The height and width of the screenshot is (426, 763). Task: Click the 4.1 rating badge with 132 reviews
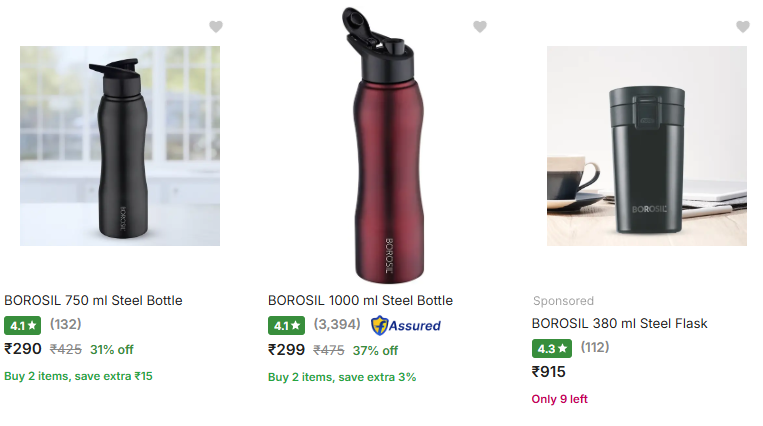tap(22, 325)
